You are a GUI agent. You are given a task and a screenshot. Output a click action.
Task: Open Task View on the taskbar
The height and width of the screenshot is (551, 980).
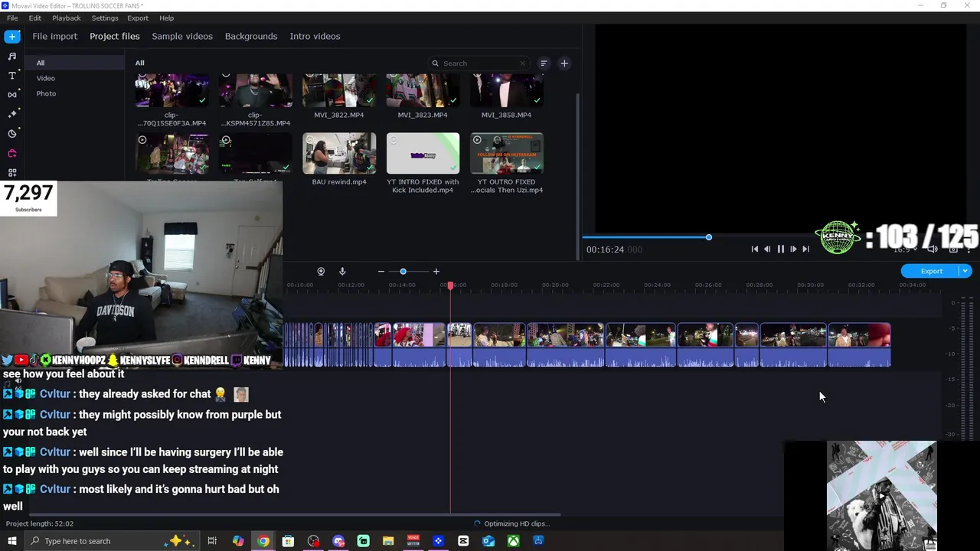212,541
